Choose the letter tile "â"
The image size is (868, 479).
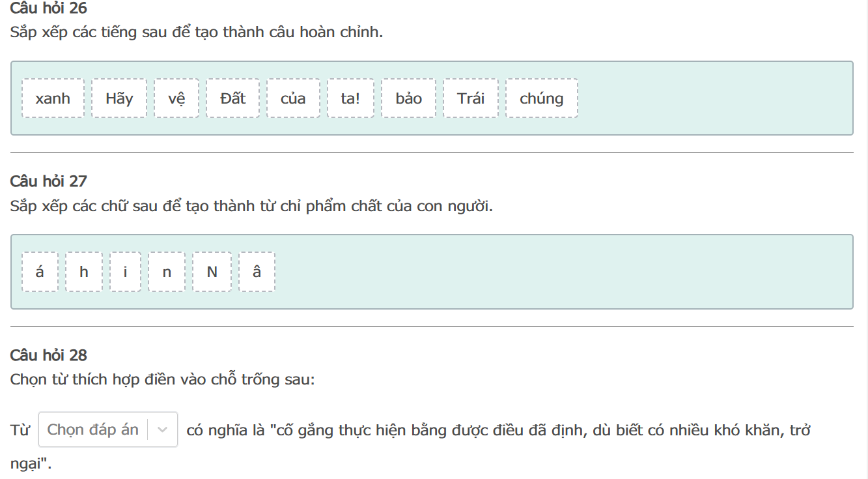pyautogui.click(x=257, y=272)
